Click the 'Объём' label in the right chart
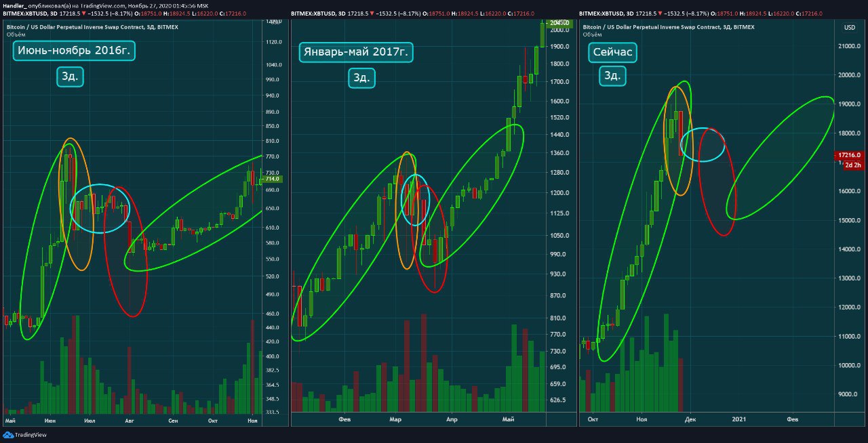The width and height of the screenshot is (868, 443). click(x=592, y=34)
